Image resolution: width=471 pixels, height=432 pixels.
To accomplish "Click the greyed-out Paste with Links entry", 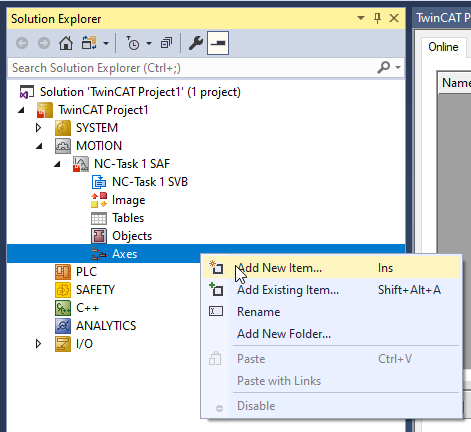I will (x=332, y=381).
